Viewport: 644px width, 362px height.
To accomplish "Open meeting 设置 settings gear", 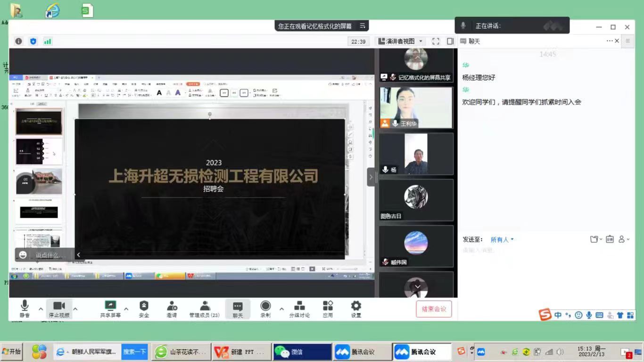I will coord(356,309).
